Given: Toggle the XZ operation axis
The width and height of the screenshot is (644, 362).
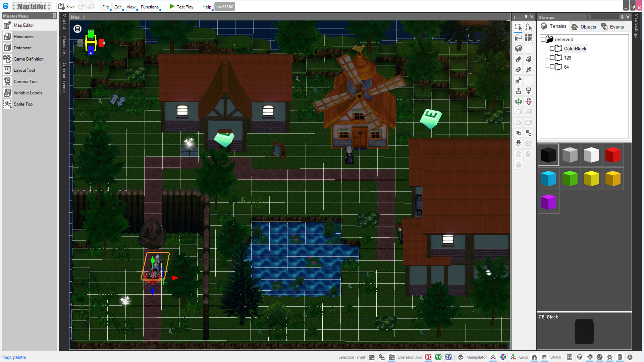Looking at the screenshot, I should click(x=428, y=357).
